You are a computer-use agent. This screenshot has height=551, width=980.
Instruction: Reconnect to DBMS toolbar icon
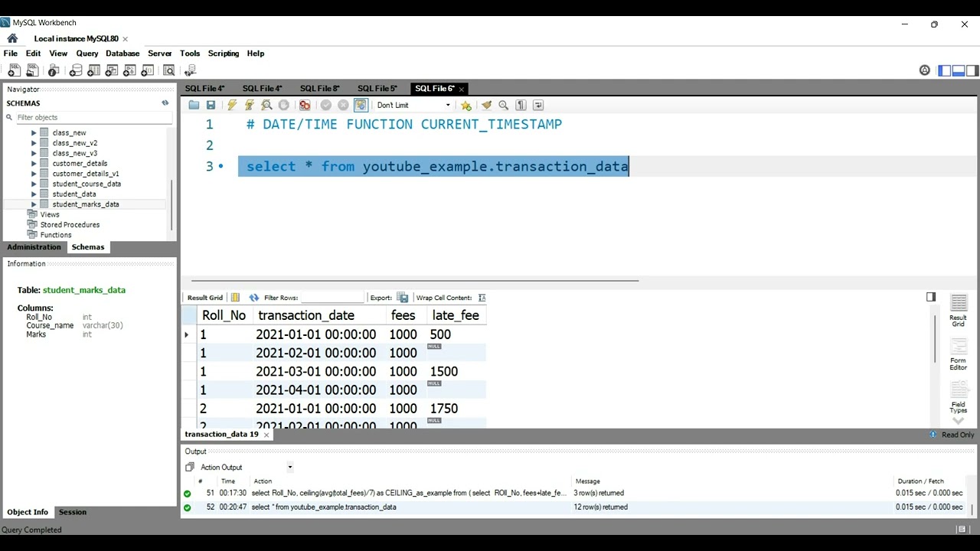pyautogui.click(x=191, y=70)
